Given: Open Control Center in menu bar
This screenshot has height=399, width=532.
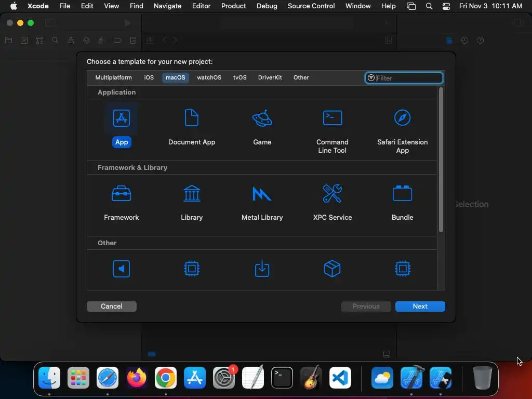Looking at the screenshot, I should [x=446, y=6].
